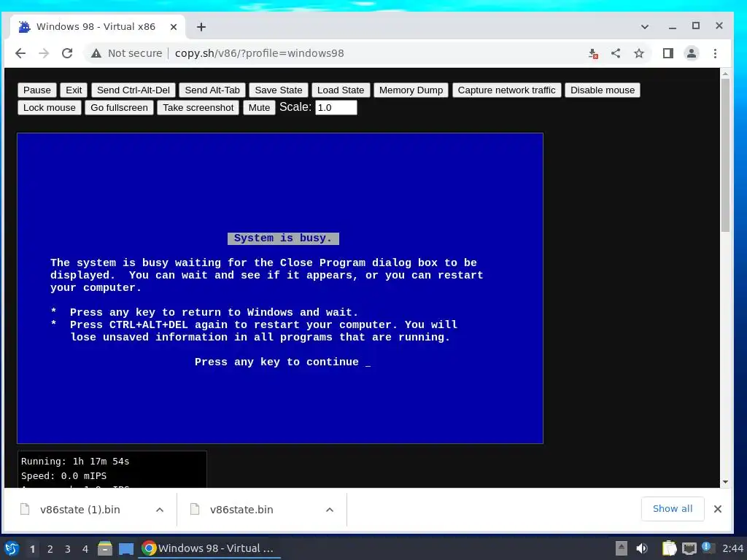Image resolution: width=747 pixels, height=560 pixels.
Task: Bookmark this page with star icon
Action: [639, 53]
